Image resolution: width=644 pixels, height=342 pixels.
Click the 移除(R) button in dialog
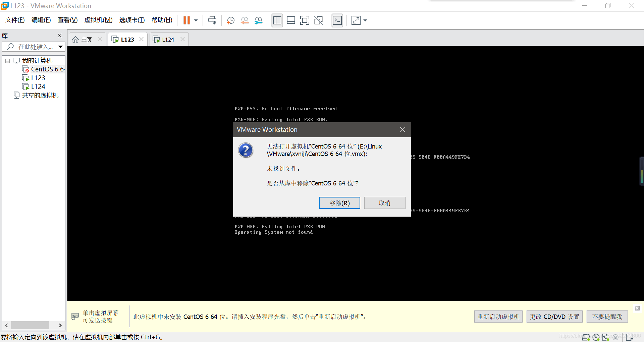point(339,203)
